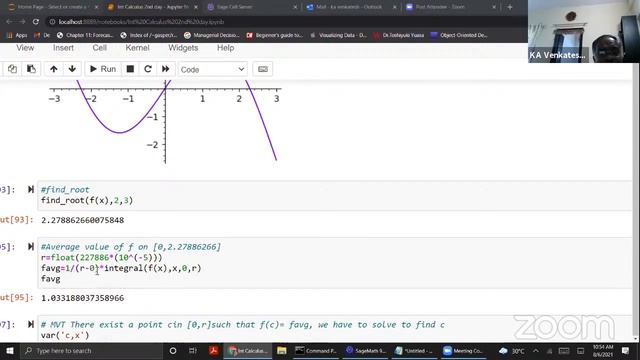Reload the page with the refresh icon
Image resolution: width=640 pixels, height=360 pixels.
36,22
